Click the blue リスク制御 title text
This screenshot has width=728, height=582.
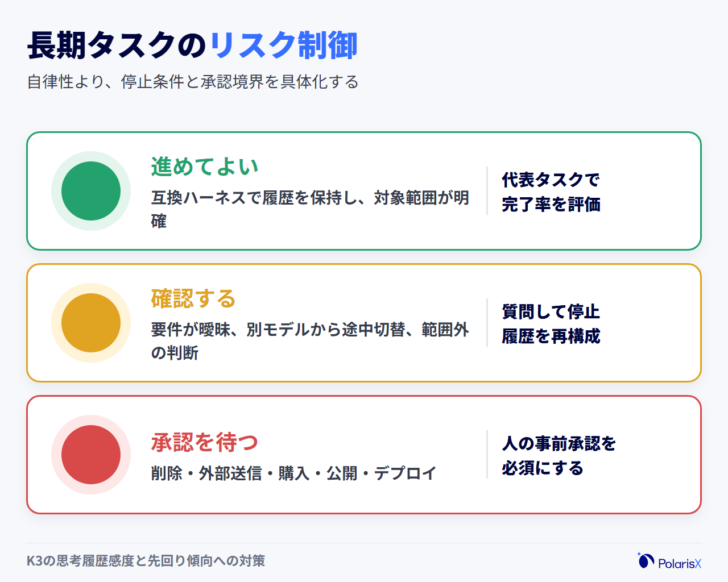[x=284, y=45]
